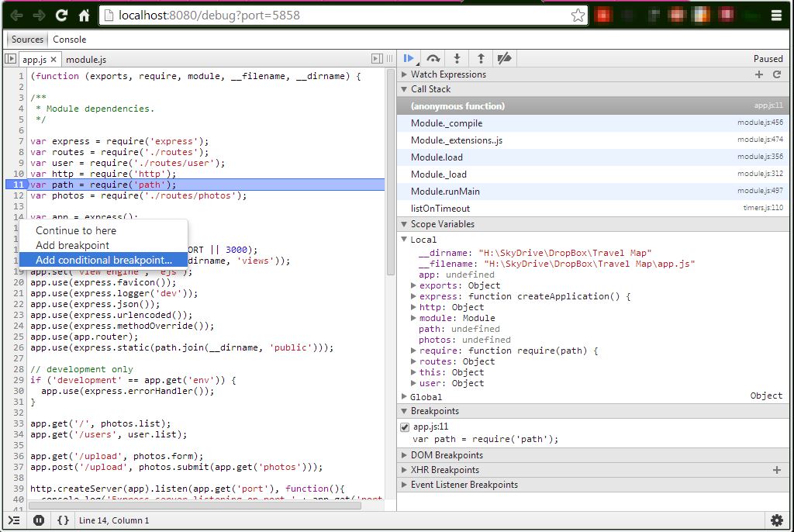Image resolution: width=794 pixels, height=532 pixels.
Task: Expand the Global scope variables
Action: (426, 396)
